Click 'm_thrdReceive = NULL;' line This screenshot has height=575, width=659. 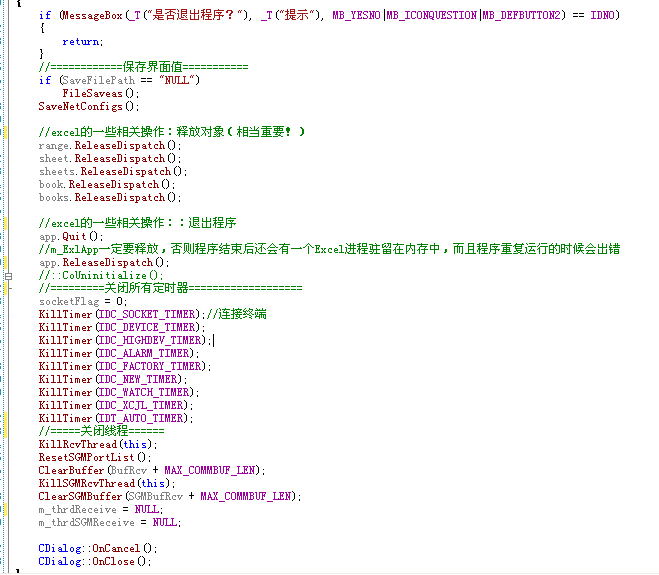pyautogui.click(x=101, y=509)
